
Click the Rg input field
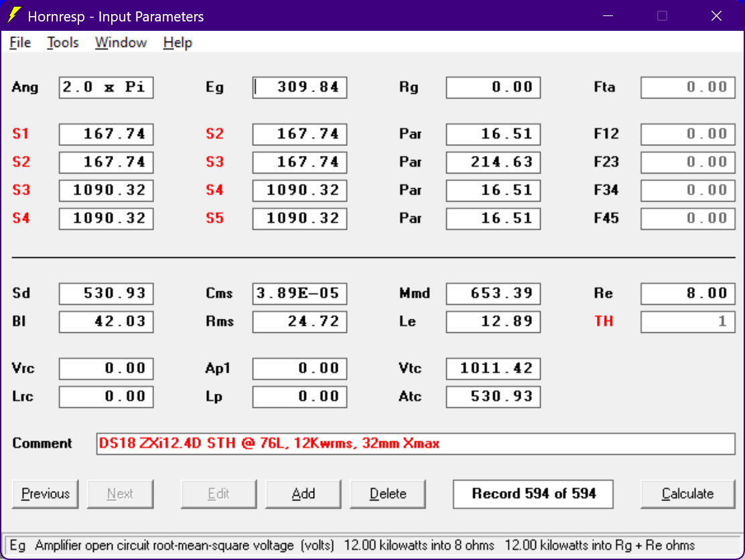(493, 87)
